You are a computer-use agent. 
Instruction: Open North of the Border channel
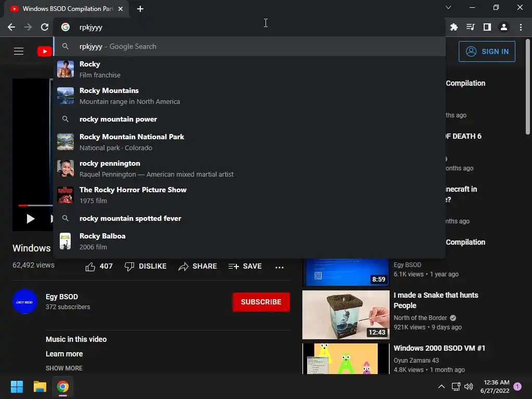[420, 318]
